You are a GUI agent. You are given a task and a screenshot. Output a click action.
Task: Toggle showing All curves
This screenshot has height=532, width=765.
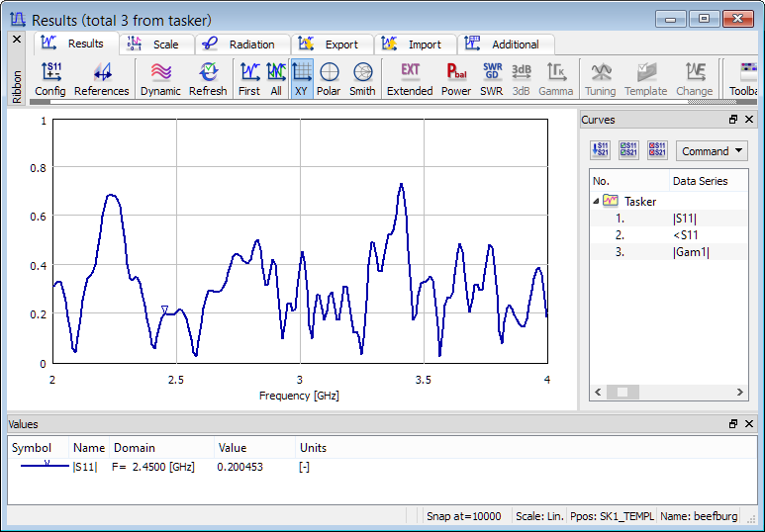point(276,78)
